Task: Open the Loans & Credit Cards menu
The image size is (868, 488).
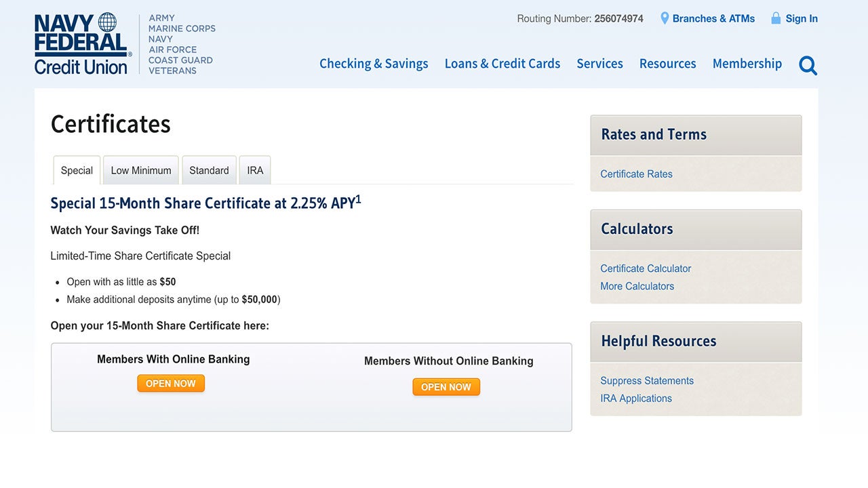Action: point(502,64)
